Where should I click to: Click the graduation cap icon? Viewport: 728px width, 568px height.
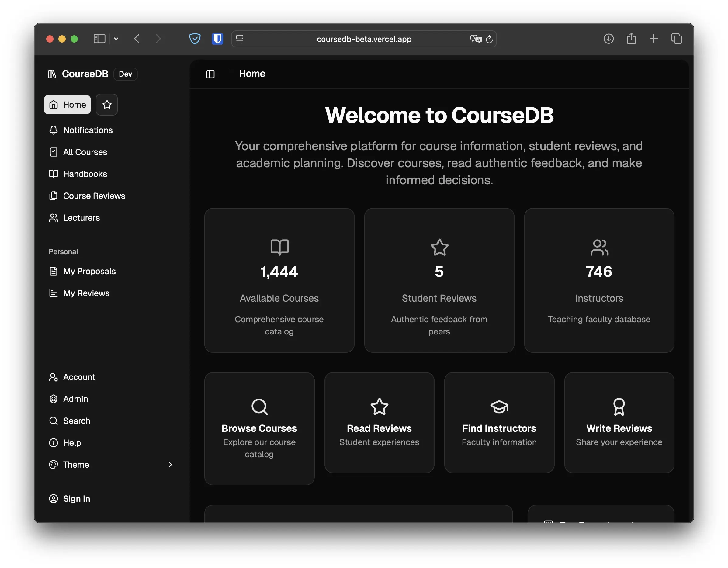click(499, 407)
